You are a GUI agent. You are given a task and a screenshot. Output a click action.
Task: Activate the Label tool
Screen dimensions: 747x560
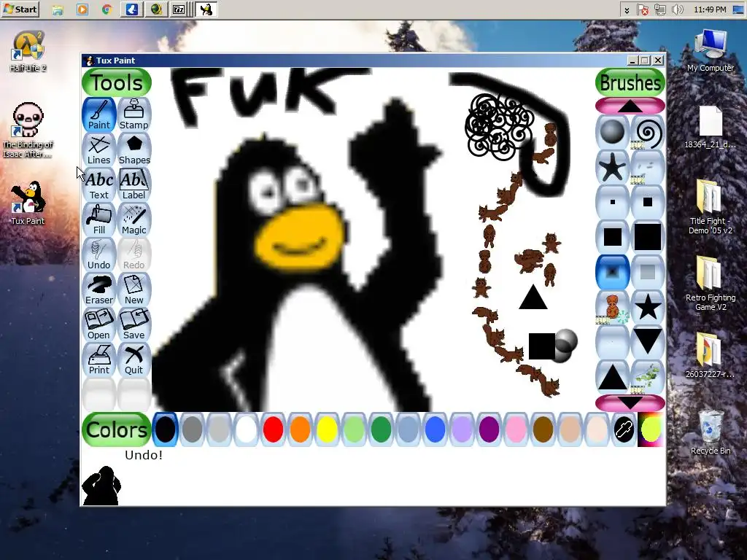click(x=134, y=184)
